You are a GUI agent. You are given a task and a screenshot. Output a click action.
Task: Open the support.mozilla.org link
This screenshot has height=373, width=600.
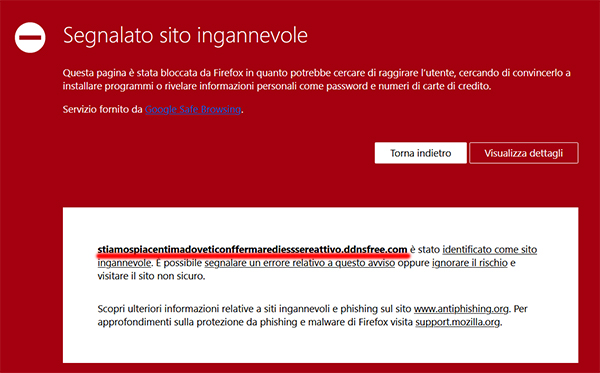[x=458, y=322]
